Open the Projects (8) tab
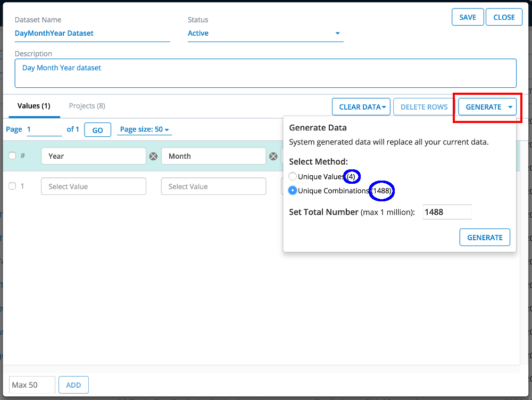 point(87,106)
